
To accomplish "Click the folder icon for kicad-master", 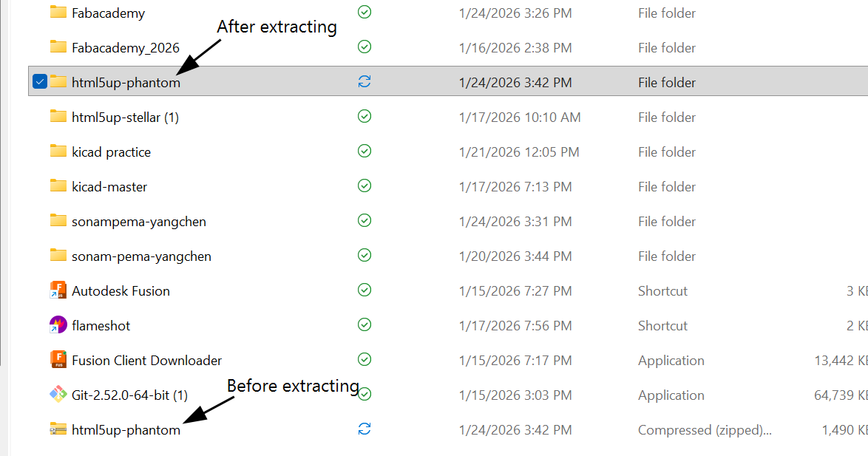I will point(58,186).
